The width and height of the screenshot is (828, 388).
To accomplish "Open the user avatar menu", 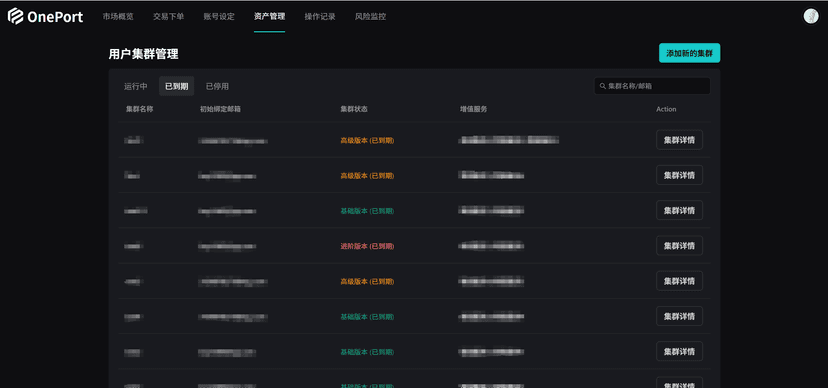I will (x=811, y=16).
